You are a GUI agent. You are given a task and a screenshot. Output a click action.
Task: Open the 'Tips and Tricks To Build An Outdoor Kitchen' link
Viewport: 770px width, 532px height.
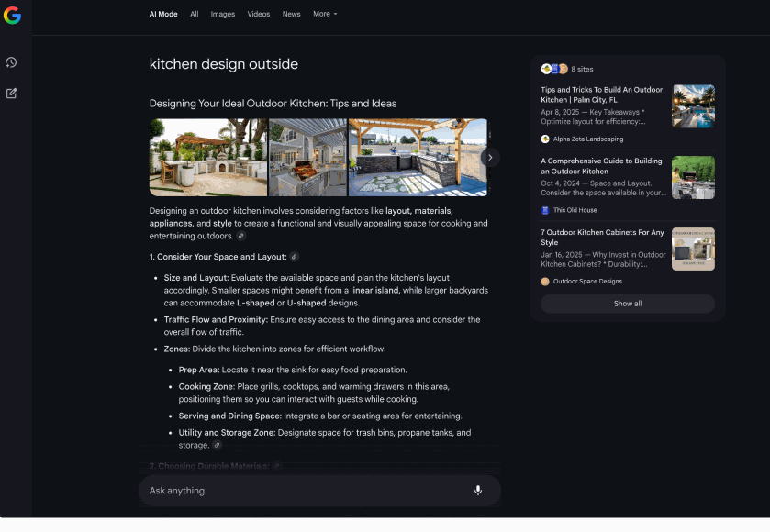pyautogui.click(x=601, y=94)
